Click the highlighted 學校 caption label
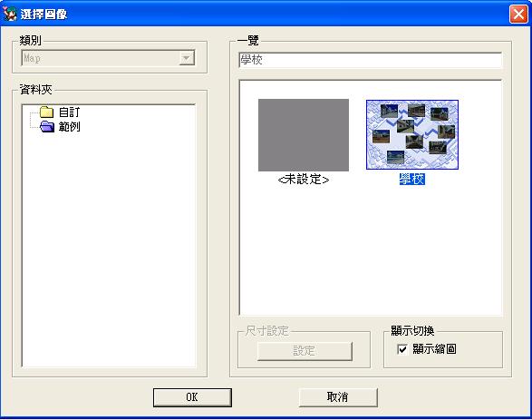532x420 pixels. click(x=411, y=180)
